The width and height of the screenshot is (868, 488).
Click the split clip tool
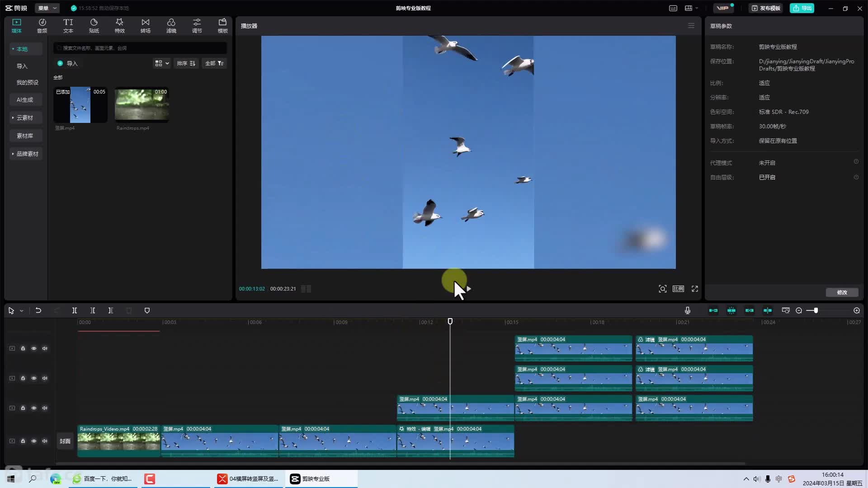(75, 310)
